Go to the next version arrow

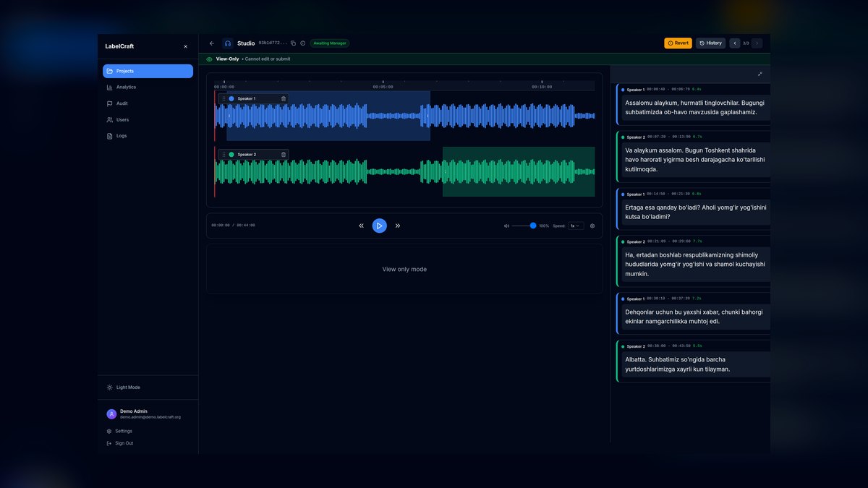pos(757,43)
